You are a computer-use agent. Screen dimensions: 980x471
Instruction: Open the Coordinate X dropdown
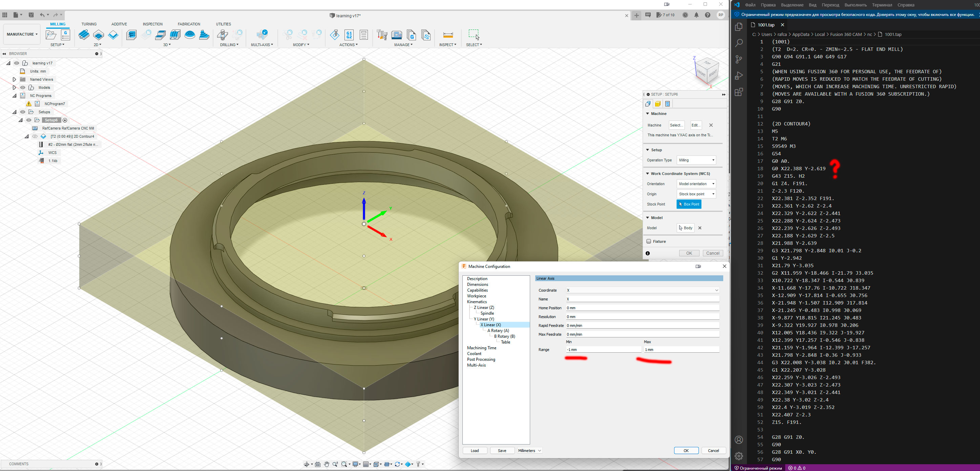point(642,290)
